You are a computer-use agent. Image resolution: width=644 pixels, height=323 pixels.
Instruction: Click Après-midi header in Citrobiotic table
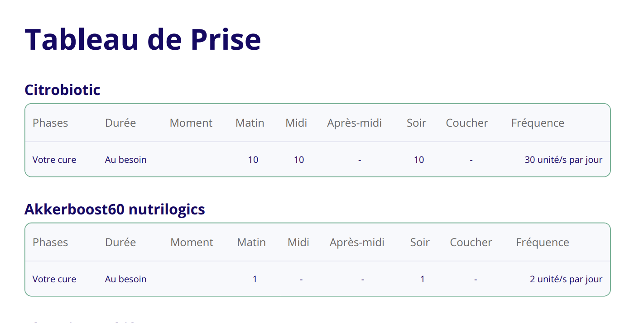pyautogui.click(x=355, y=123)
